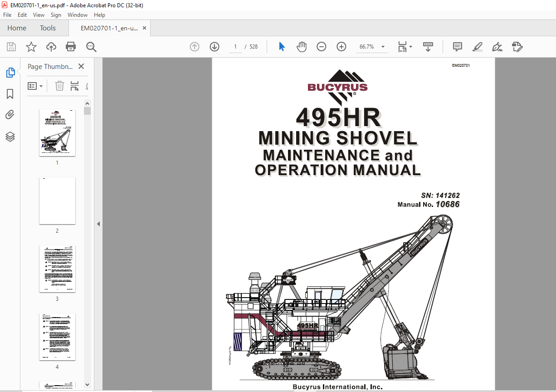Click the serial number text SN: 141262
556x392 pixels.
(440, 196)
